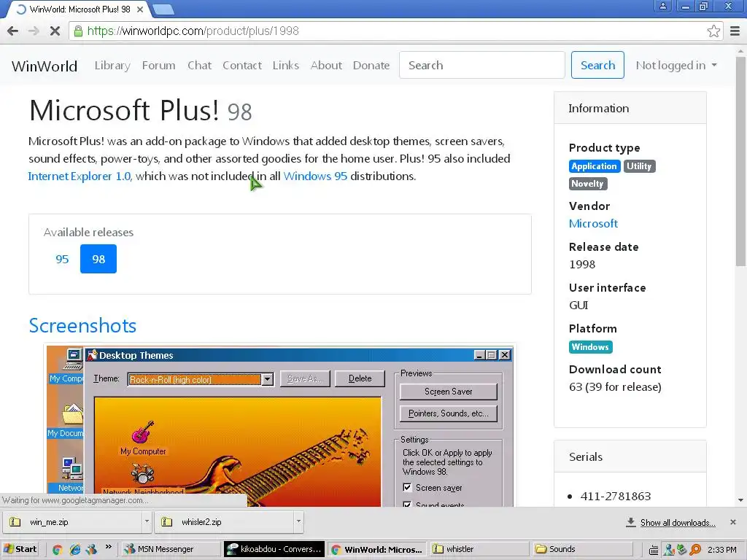This screenshot has height=560, width=747.
Task: Click the blue Search button
Action: point(597,65)
